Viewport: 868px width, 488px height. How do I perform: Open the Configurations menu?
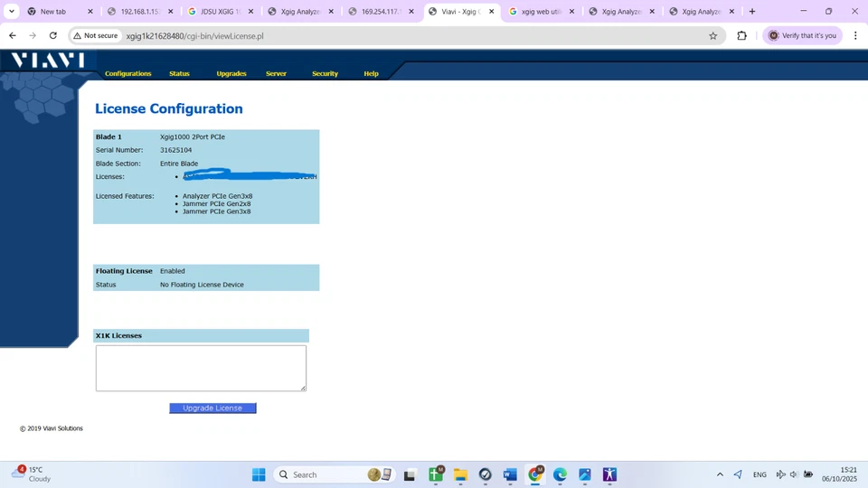click(127, 73)
